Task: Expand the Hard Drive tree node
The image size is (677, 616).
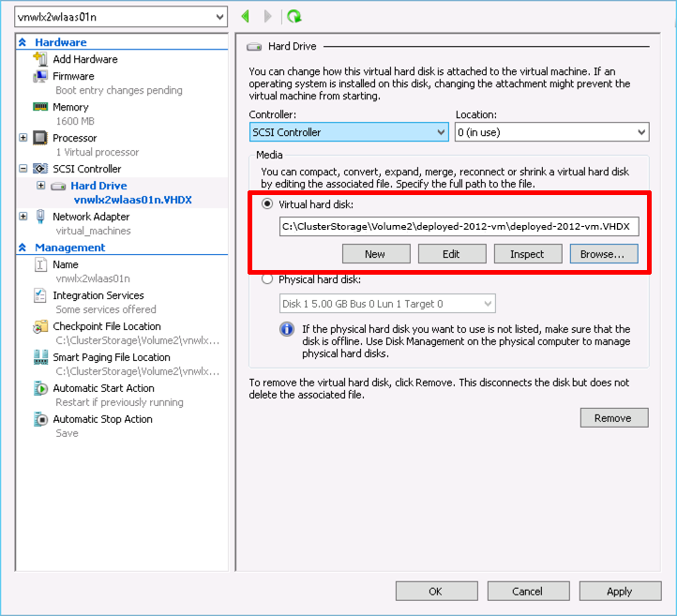Action: (x=41, y=186)
